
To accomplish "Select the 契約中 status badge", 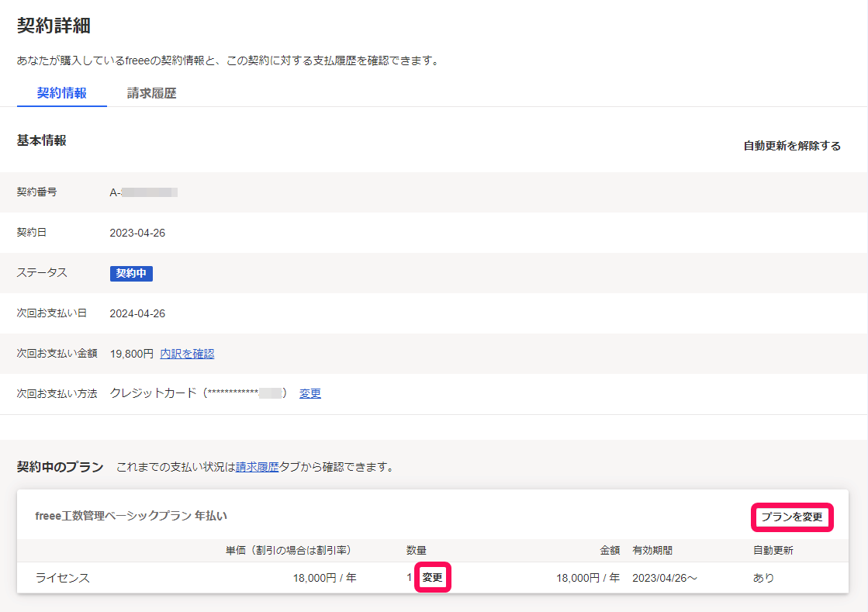I will (x=131, y=273).
